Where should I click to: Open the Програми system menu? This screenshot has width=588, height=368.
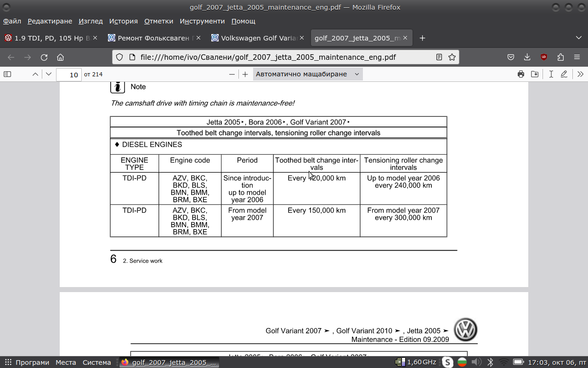pos(27,362)
